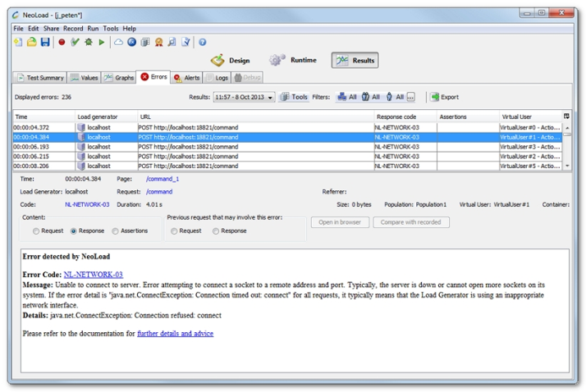
Task: Open project with the folder icon
Action: tap(31, 42)
